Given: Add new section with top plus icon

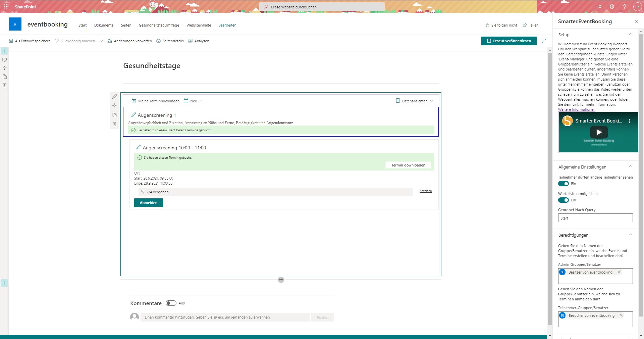Looking at the screenshot, I should tap(4, 51).
